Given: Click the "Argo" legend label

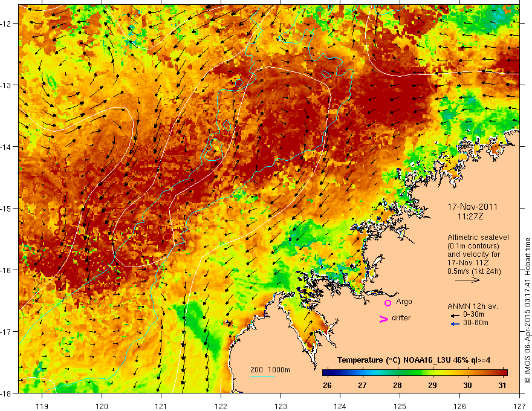Looking at the screenshot, I should pyautogui.click(x=404, y=302).
